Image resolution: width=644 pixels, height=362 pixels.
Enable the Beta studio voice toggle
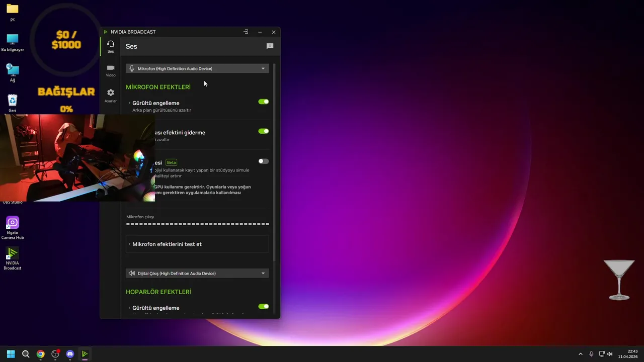(x=264, y=161)
